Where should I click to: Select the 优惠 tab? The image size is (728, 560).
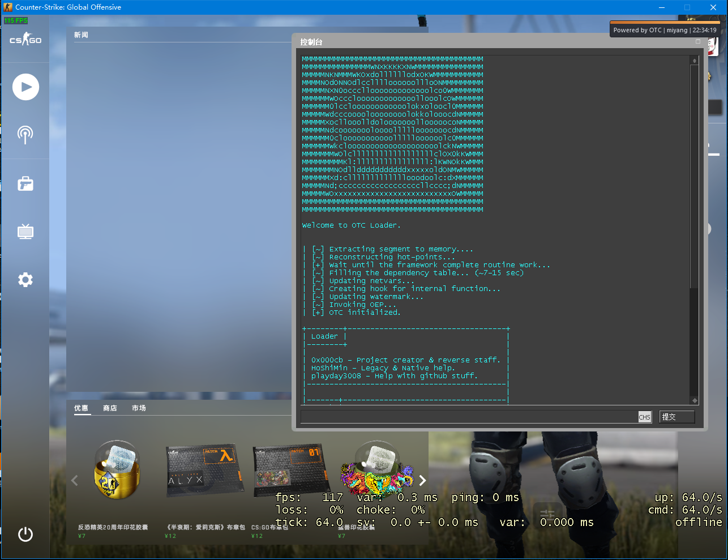pyautogui.click(x=81, y=408)
